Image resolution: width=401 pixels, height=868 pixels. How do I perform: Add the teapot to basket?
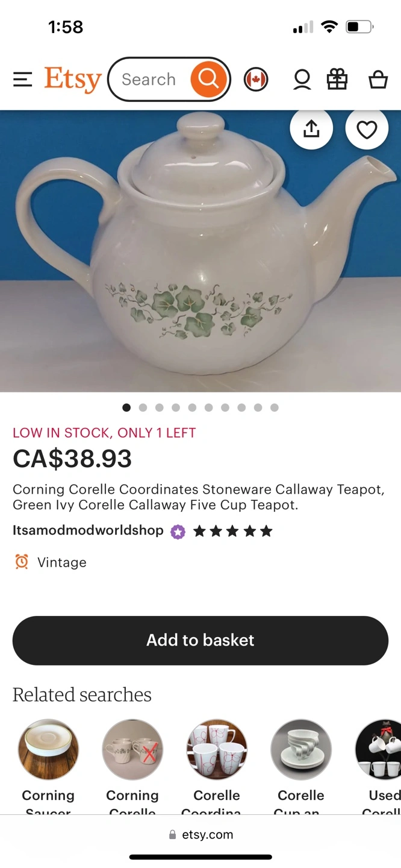pos(200,640)
